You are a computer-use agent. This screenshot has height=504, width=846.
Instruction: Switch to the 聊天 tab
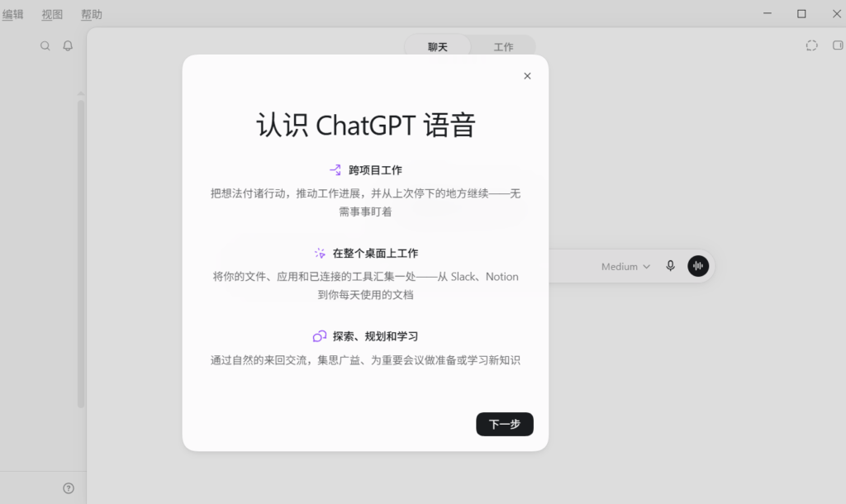(x=438, y=47)
